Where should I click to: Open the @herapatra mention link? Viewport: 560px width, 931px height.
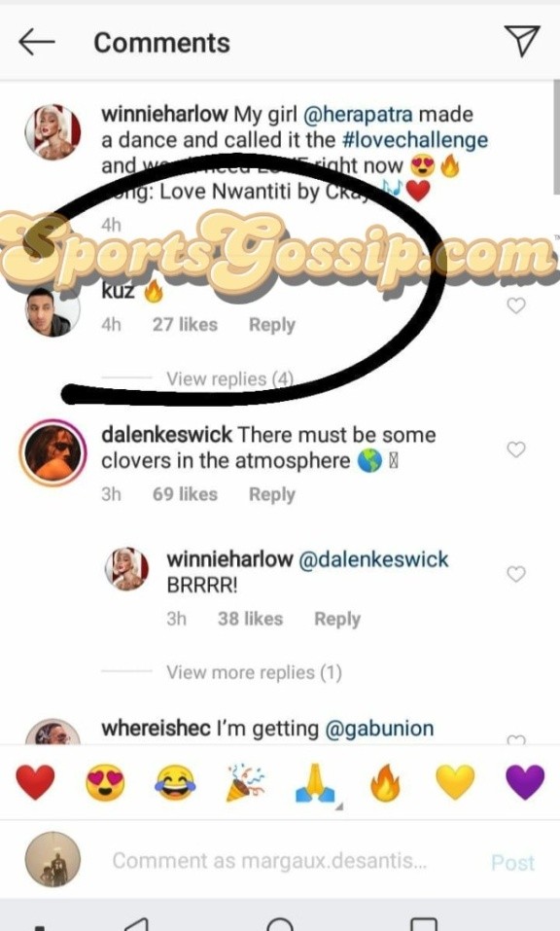(x=358, y=114)
